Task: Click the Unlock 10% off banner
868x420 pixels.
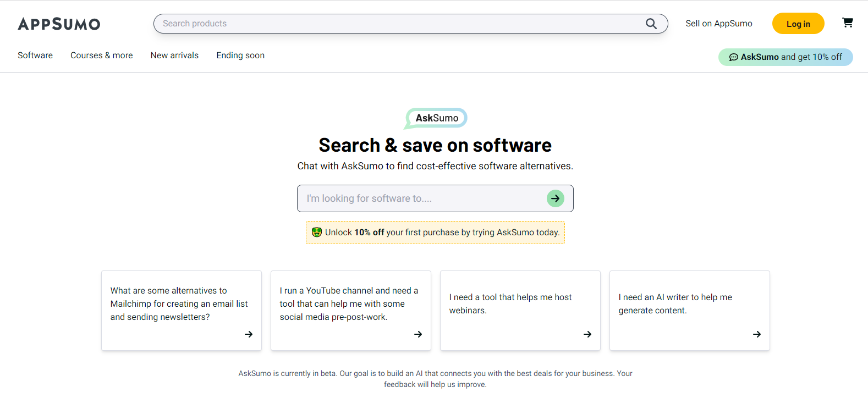Action: tap(435, 233)
